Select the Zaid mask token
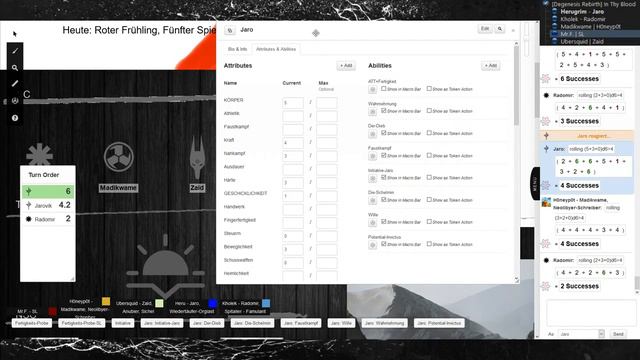640x360 pixels. click(x=197, y=158)
